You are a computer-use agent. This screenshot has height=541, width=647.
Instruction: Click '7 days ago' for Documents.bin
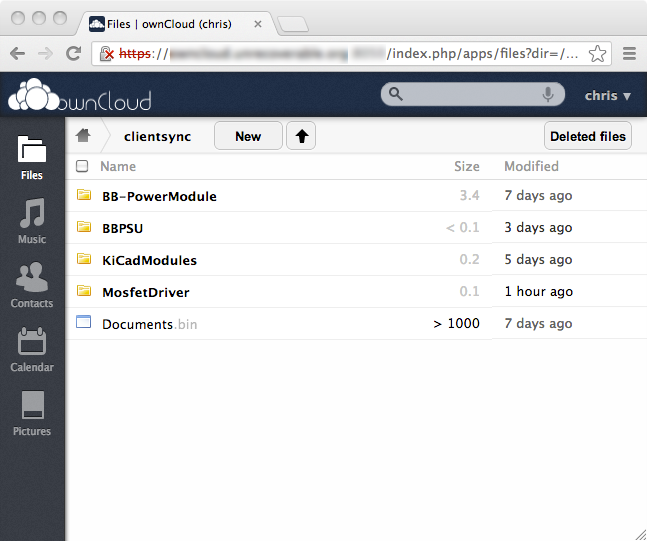(538, 324)
